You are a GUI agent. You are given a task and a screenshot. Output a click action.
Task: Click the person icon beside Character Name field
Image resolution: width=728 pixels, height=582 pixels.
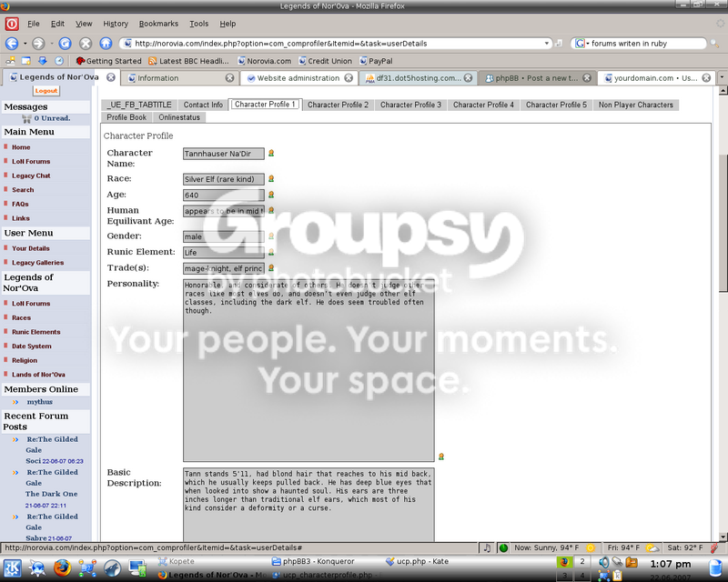[271, 153]
